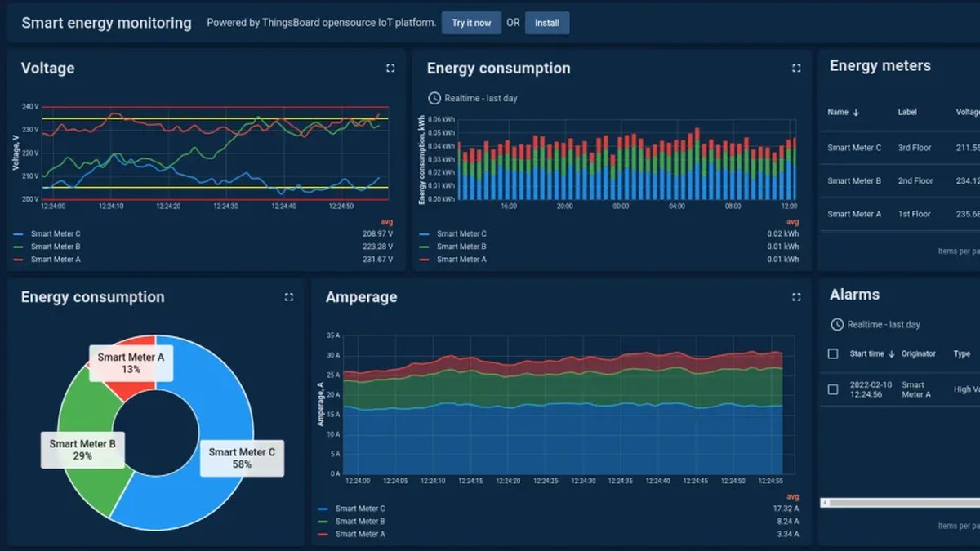Click the Alarms table horizontal scrollbar track
This screenshot has height=551, width=980.
[x=905, y=503]
